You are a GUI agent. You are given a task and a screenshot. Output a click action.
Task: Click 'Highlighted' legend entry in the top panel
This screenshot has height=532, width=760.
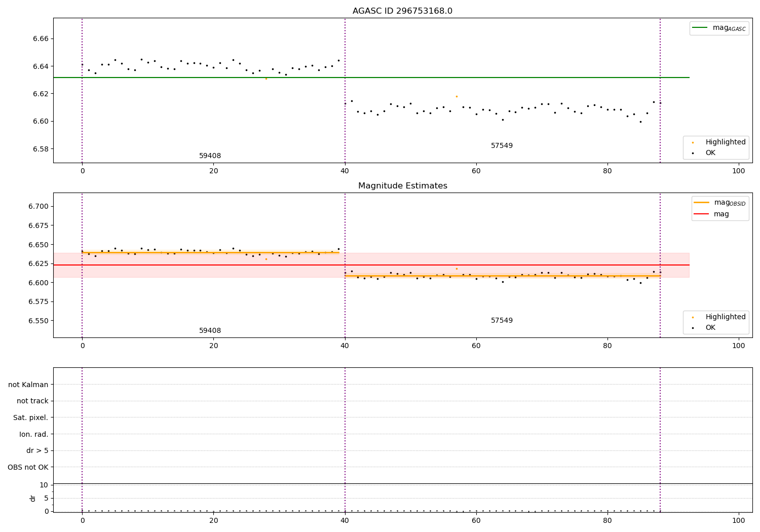pyautogui.click(x=719, y=142)
